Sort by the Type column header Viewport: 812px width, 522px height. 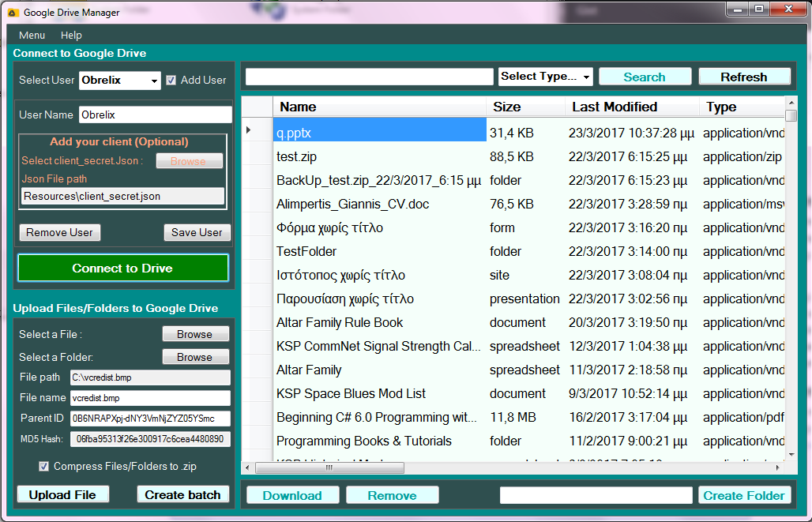click(742, 107)
